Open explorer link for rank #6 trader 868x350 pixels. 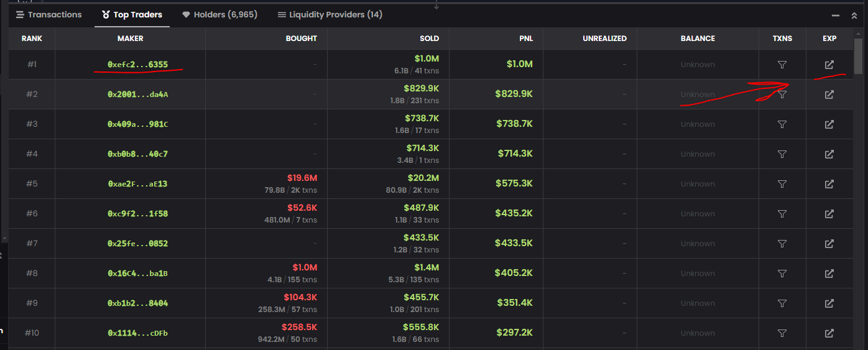coord(829,214)
